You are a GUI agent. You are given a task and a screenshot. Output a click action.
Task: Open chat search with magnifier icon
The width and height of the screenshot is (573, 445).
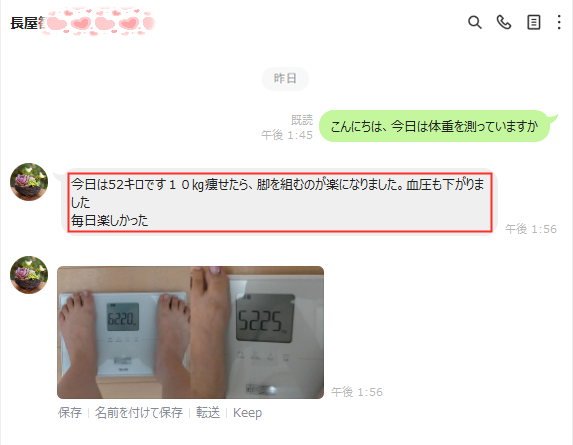coord(474,22)
